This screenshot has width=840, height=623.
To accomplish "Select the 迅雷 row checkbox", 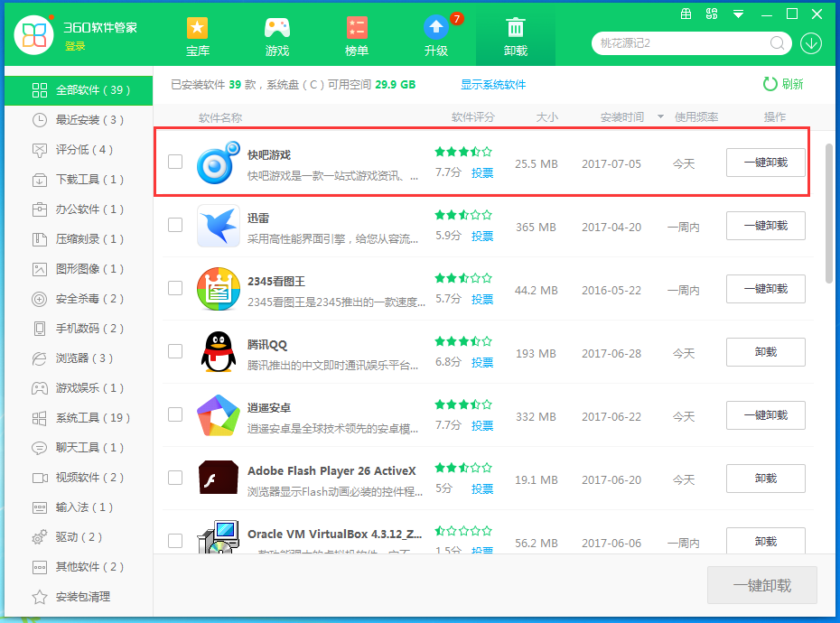I will click(x=175, y=226).
